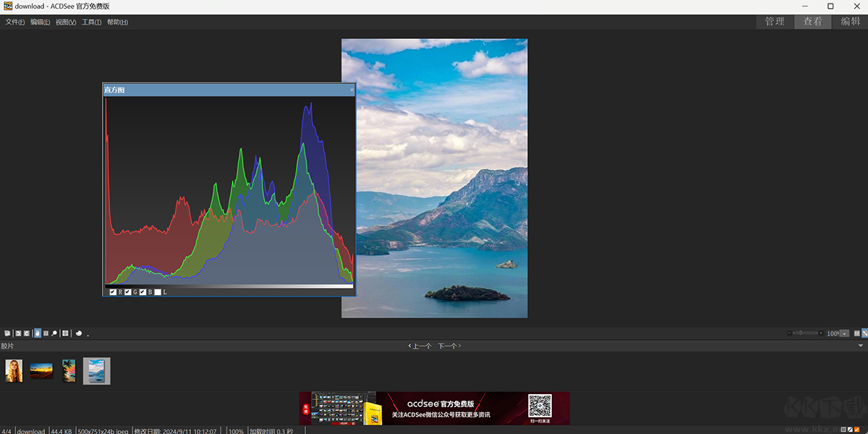
Task: Select the blonde woman portrait thumbnail
Action: coord(14,371)
